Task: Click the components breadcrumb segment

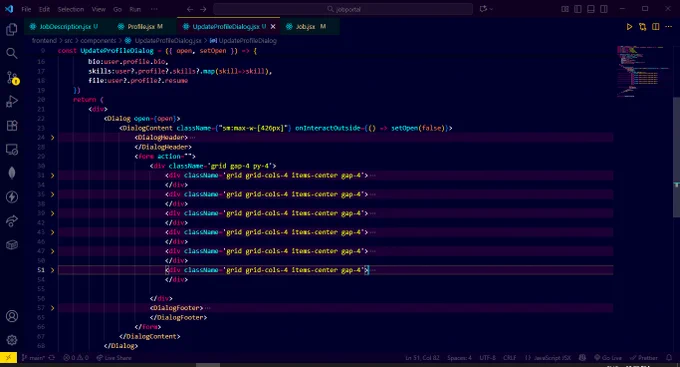Action: (98, 41)
